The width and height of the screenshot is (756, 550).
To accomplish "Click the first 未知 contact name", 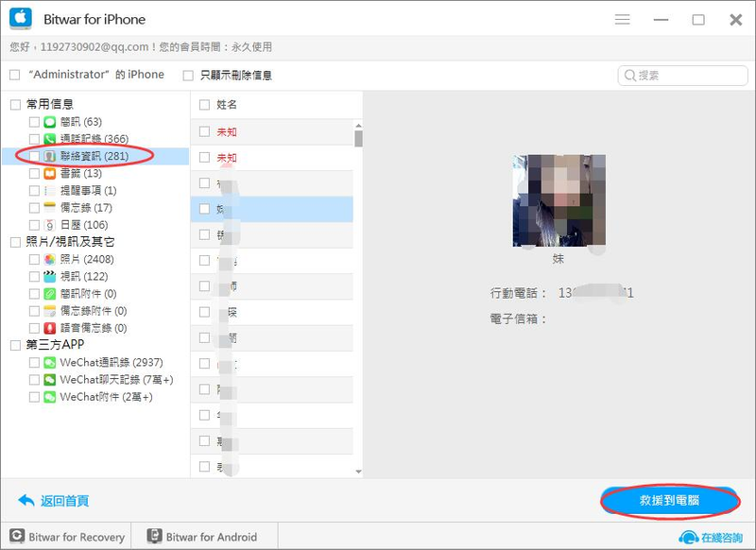I will click(x=226, y=132).
